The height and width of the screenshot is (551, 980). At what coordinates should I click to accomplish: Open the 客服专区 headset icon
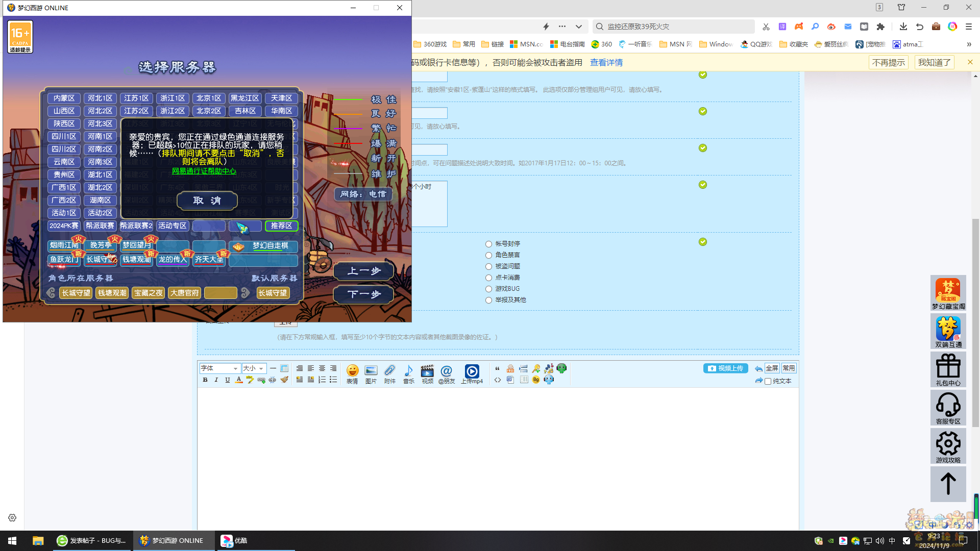pos(948,408)
